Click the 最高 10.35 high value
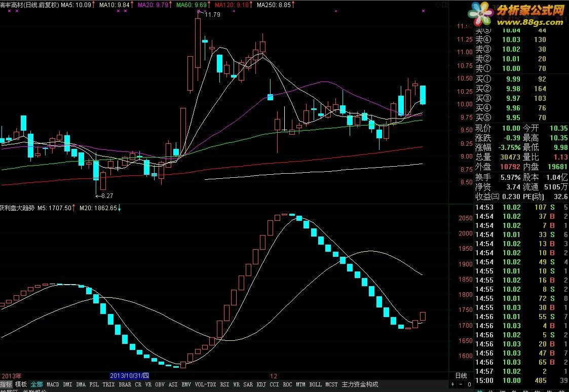The image size is (569, 392). 559,138
